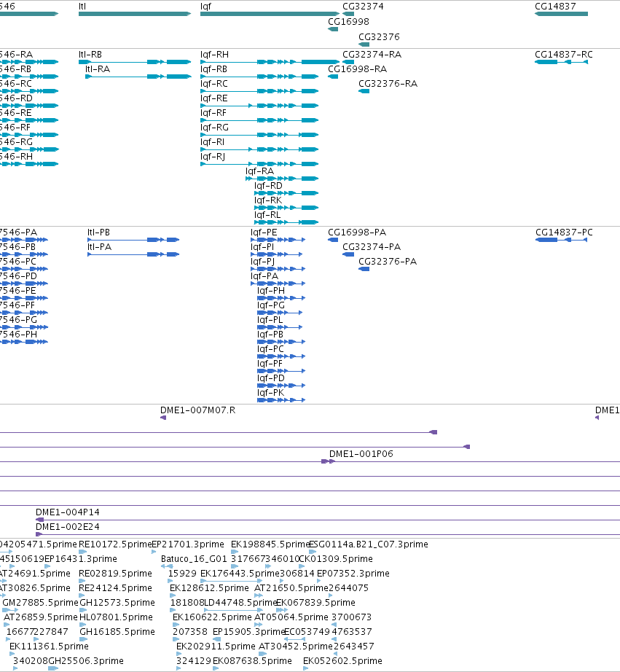Viewport: 620px width, 672px height.
Task: Click the CG32374-PA protein label
Action: click(372, 247)
